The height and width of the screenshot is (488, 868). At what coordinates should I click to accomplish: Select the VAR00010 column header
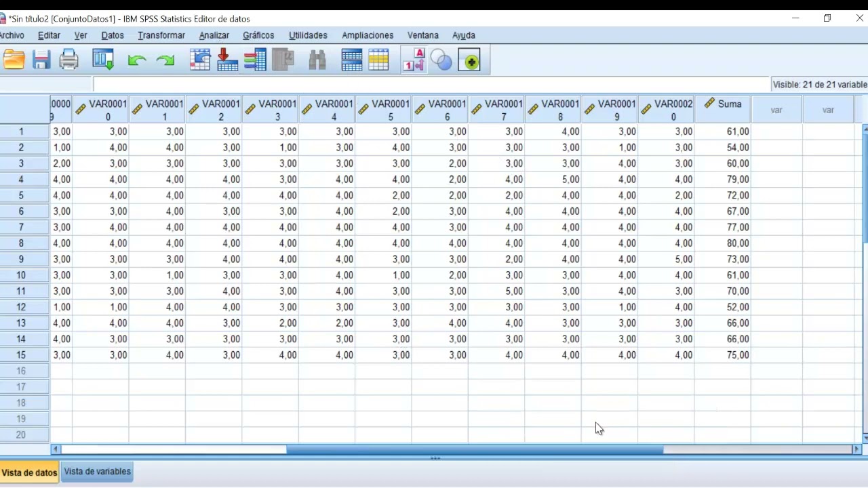point(100,109)
